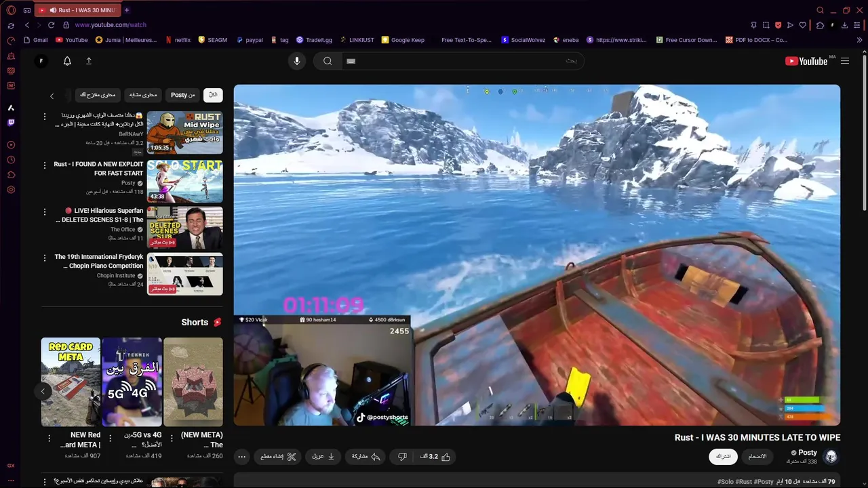Click the share (مشاركة) button

coord(366,457)
